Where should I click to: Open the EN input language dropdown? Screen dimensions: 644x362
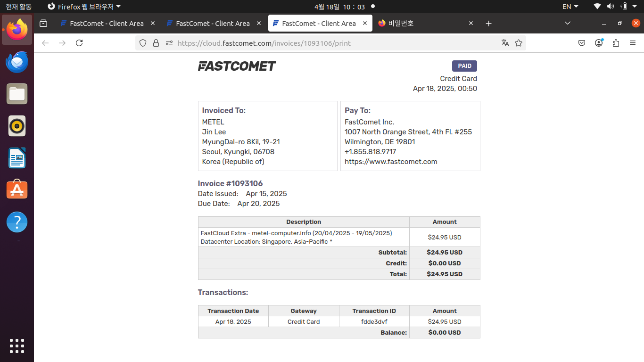(x=570, y=7)
